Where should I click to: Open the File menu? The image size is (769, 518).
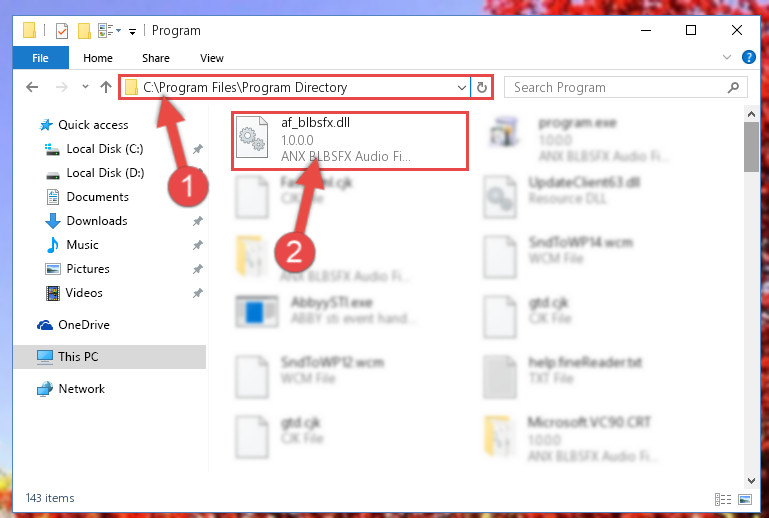tap(40, 58)
